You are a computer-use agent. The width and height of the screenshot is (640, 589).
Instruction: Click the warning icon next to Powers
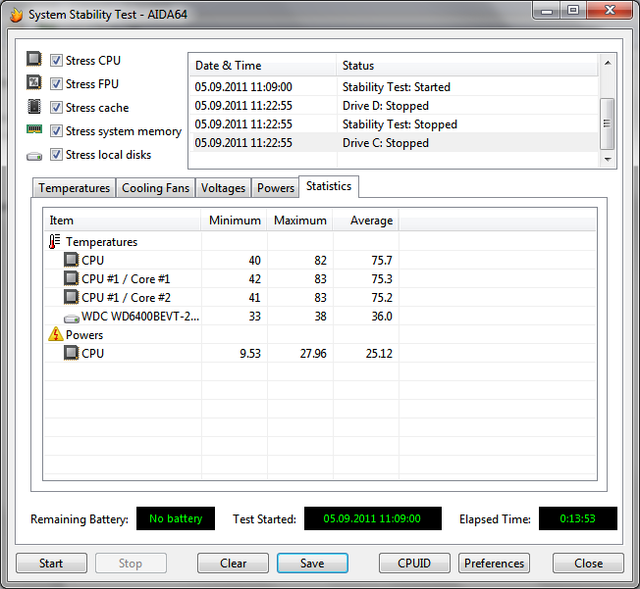coord(55,335)
